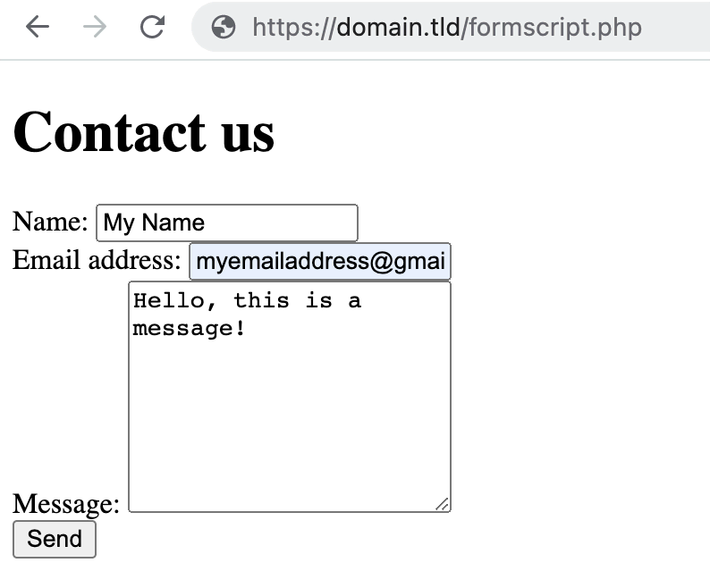Screen dimensions: 710x588
Task: Click the "https://" scheme in the URL
Action: [x=293, y=28]
